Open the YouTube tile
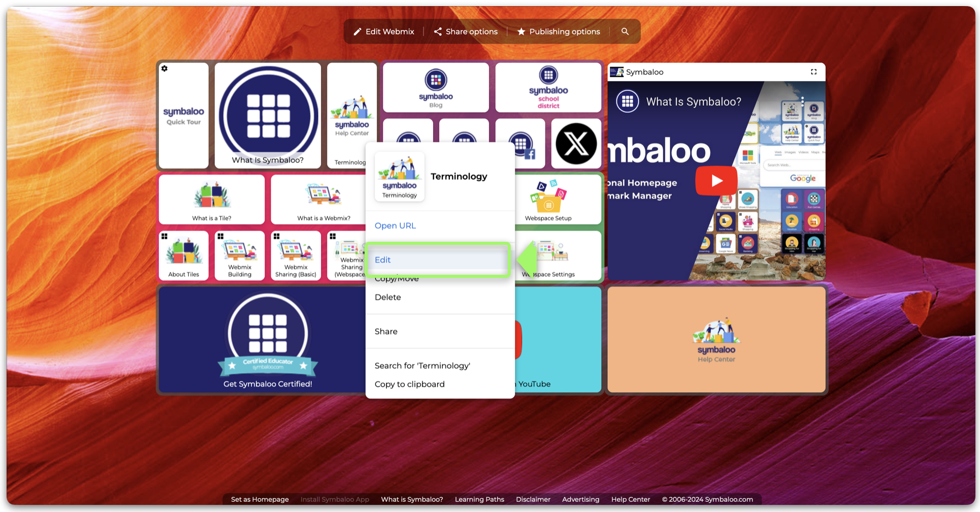Viewport: 980px width, 512px height. click(558, 340)
